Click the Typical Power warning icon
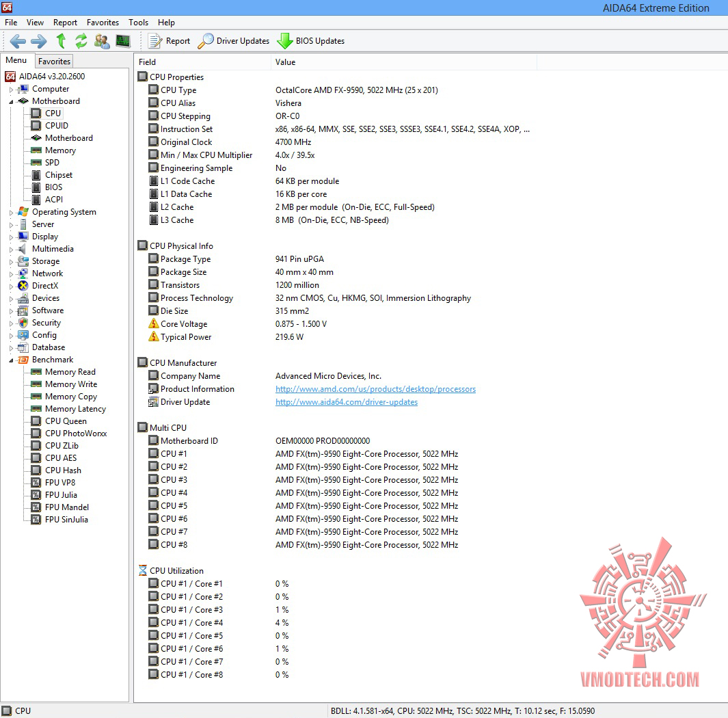 pos(154,336)
